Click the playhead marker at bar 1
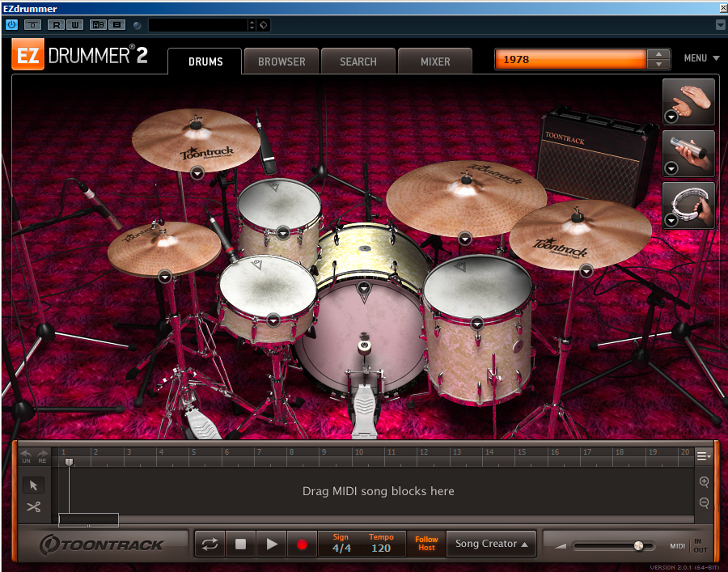This screenshot has width=728, height=572. (70, 461)
